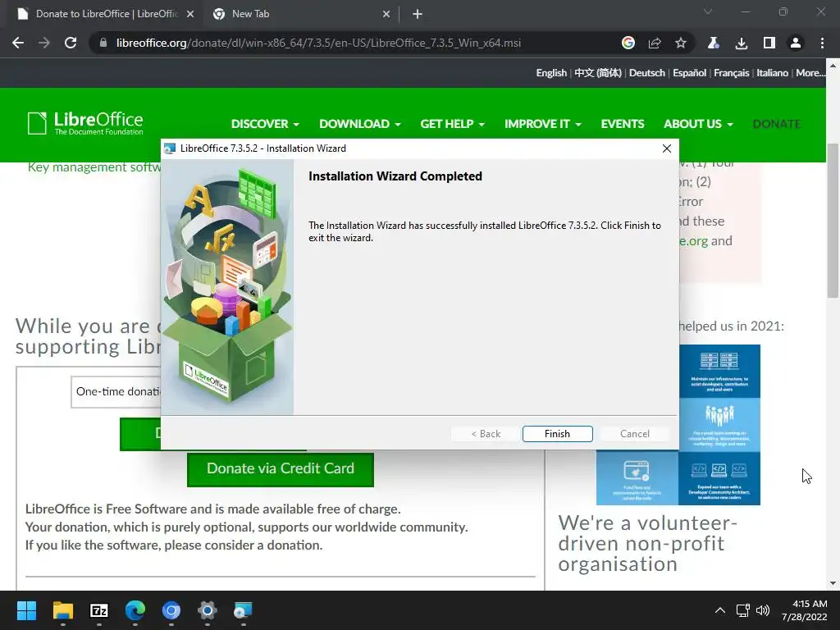Click the Finish button in Installation Wizard

(557, 434)
